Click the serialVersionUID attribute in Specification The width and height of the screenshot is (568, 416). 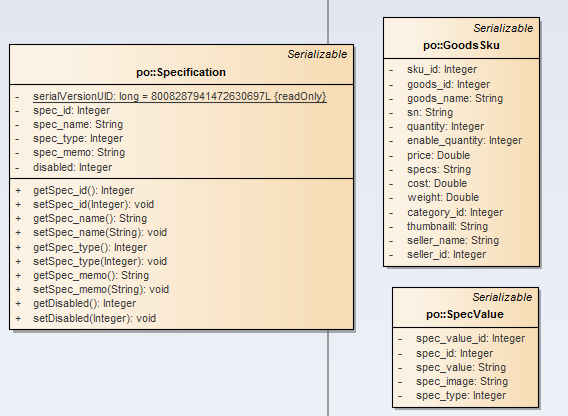(180, 96)
